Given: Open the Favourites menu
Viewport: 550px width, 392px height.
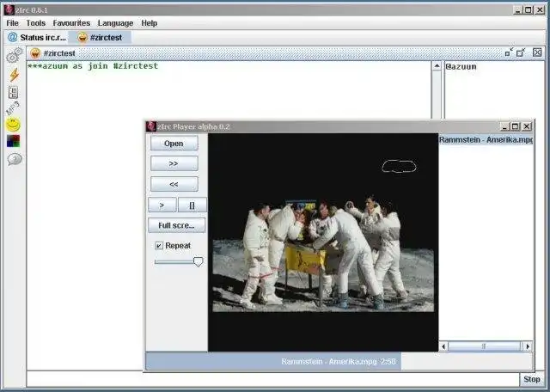Looking at the screenshot, I should 71,23.
